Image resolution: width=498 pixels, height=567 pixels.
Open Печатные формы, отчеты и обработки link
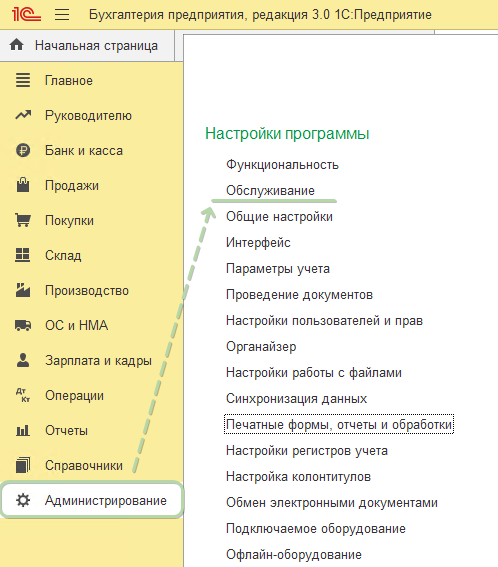pos(339,425)
